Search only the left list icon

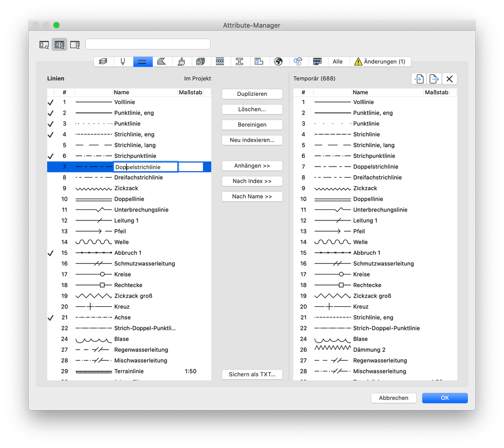pos(44,45)
